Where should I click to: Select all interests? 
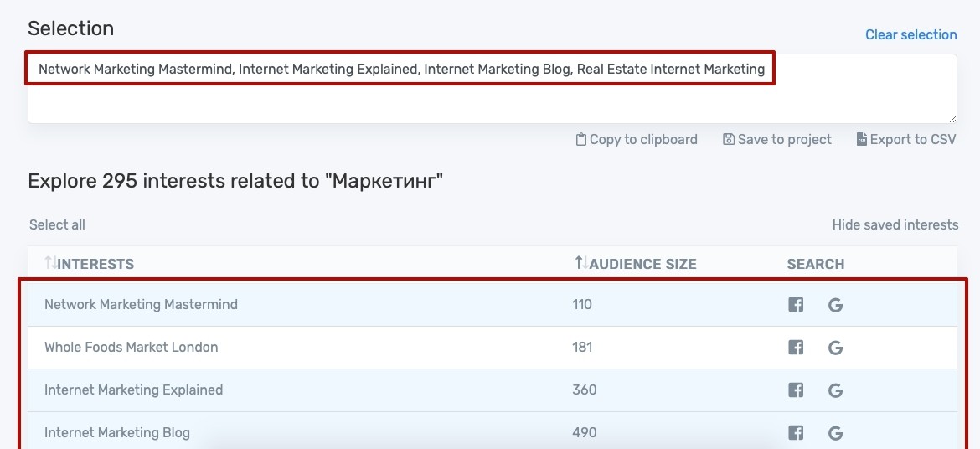click(58, 225)
